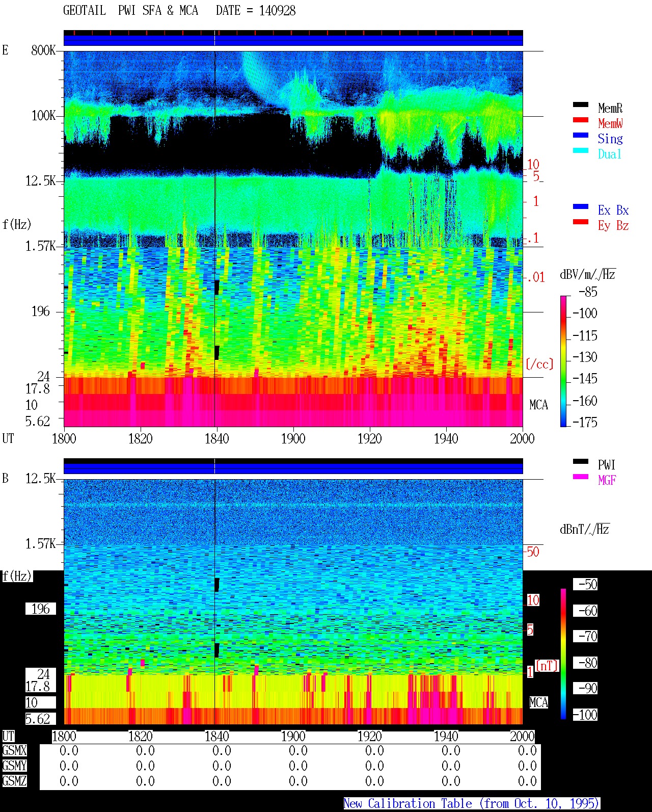Click the DATE = 140928 label
This screenshot has width=652, height=812.
pyautogui.click(x=256, y=11)
